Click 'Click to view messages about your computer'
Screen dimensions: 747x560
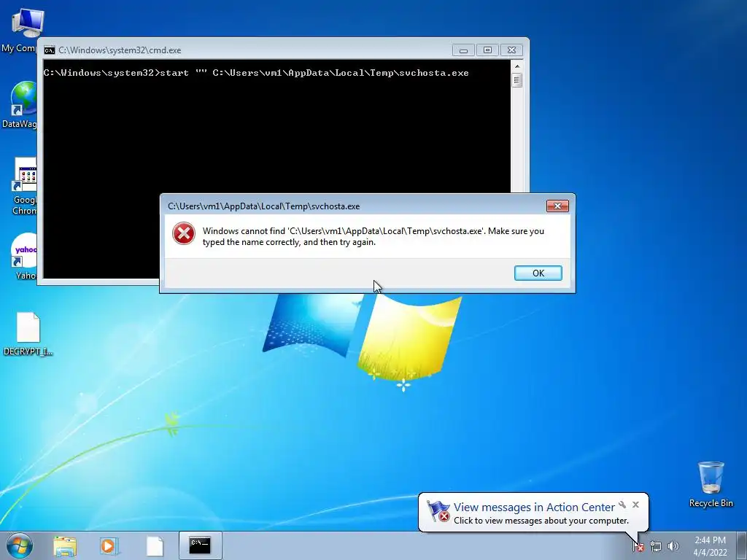[541, 521]
